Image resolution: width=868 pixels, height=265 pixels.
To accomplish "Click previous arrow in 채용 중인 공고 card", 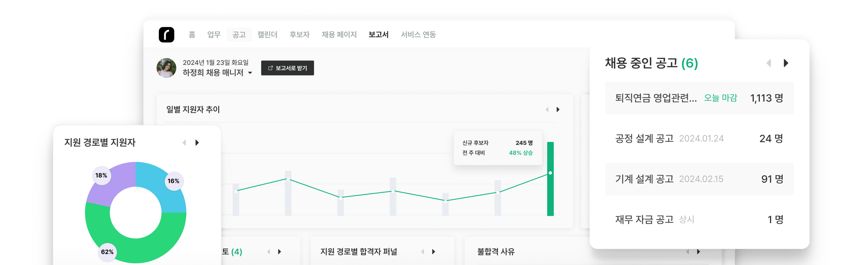I will coord(769,63).
